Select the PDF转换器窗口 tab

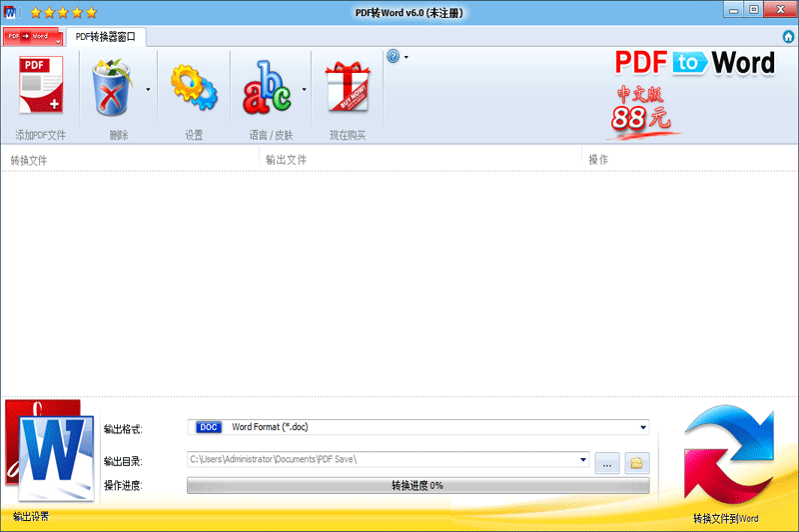tap(107, 37)
